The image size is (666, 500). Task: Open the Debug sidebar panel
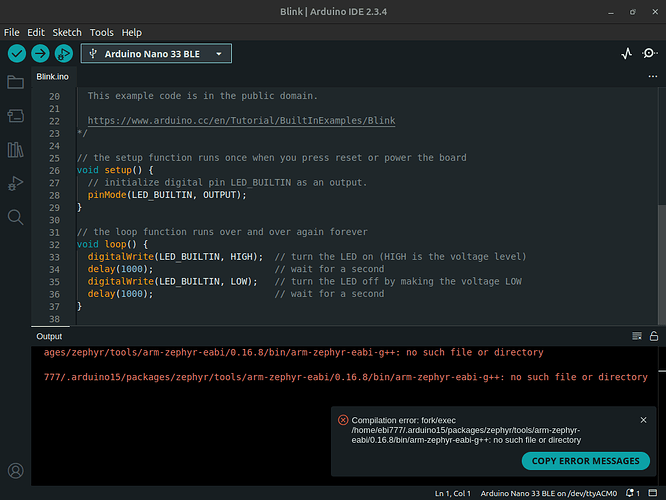[x=15, y=184]
